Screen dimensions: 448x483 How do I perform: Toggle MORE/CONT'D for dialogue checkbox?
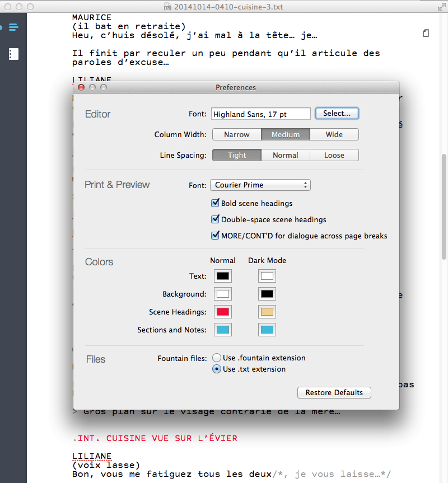(215, 236)
